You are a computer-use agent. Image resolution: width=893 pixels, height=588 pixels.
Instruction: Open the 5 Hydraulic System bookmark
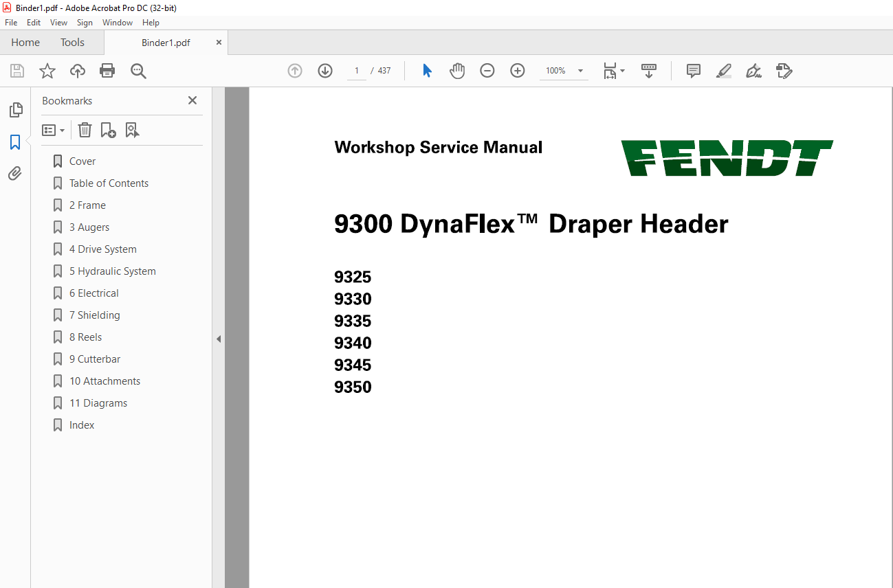112,271
